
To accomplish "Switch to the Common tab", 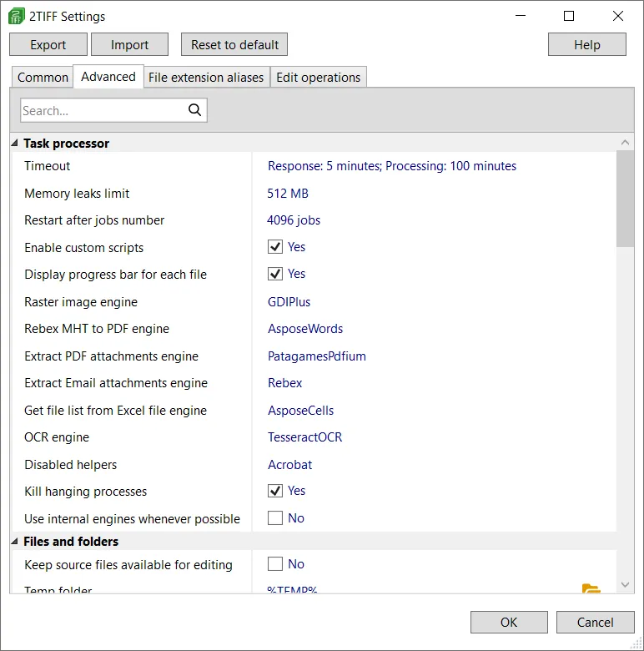I will pyautogui.click(x=43, y=78).
